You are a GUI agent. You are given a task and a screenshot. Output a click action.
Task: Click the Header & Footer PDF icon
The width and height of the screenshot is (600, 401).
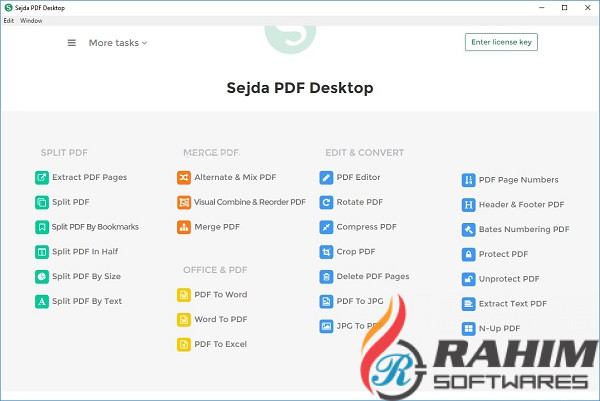[469, 205]
